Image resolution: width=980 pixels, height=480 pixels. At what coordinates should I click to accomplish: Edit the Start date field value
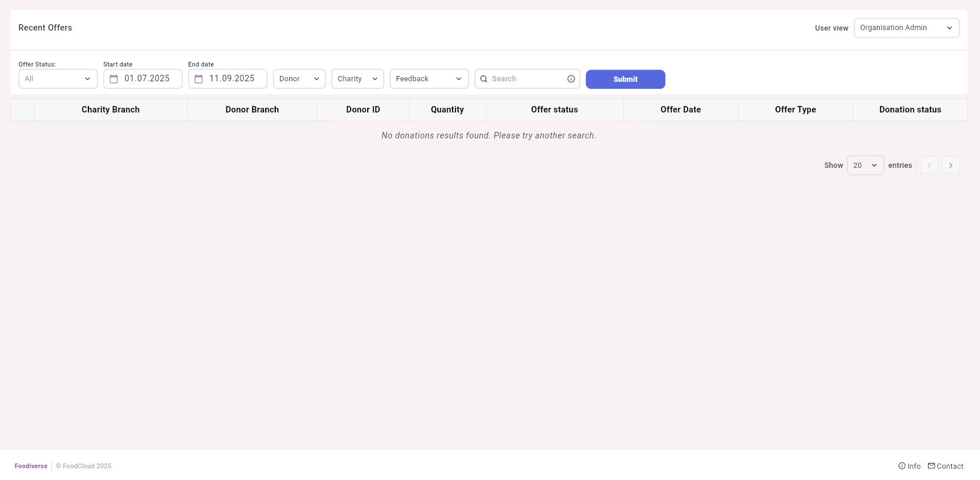coord(147,79)
